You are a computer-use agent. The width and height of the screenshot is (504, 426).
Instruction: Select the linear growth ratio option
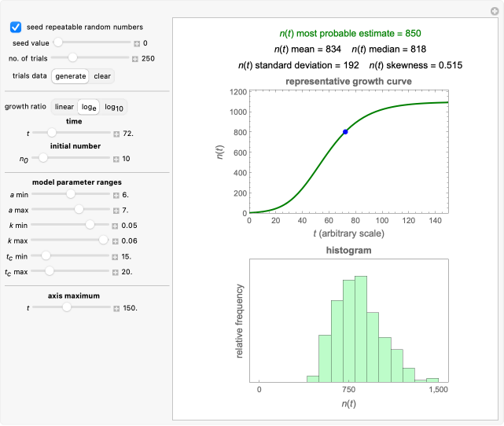pos(64,107)
